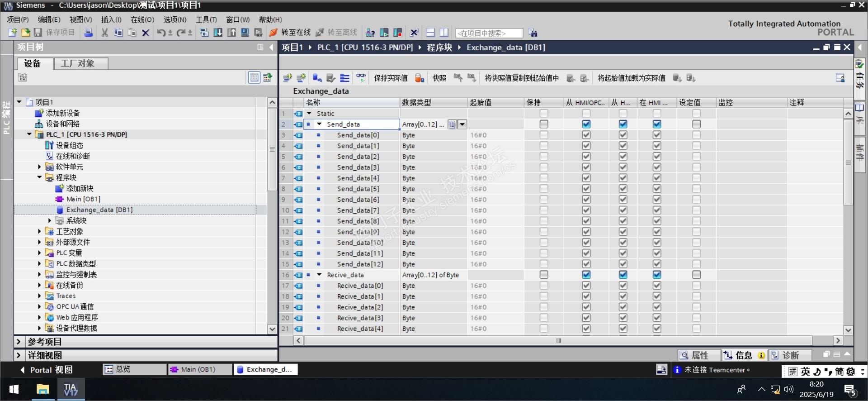Click the compile icon in toolbar
Image resolution: width=868 pixels, height=401 pixels.
(x=204, y=33)
